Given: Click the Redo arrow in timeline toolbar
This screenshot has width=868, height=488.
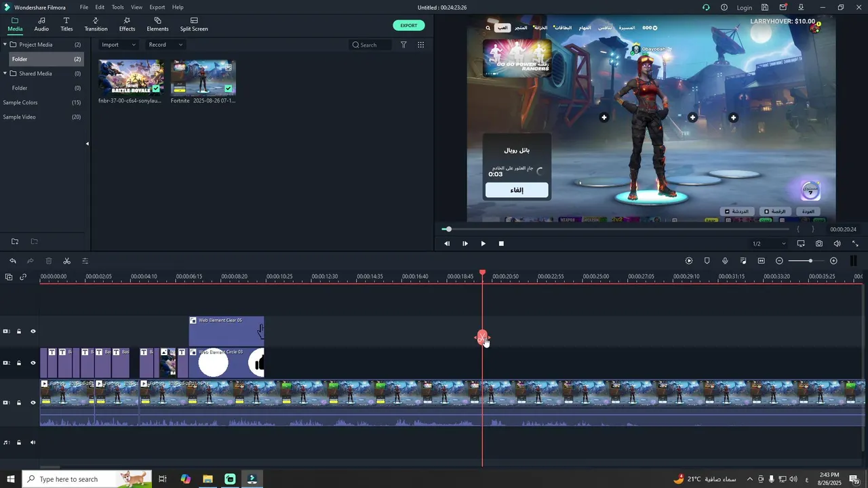Looking at the screenshot, I should (31, 261).
